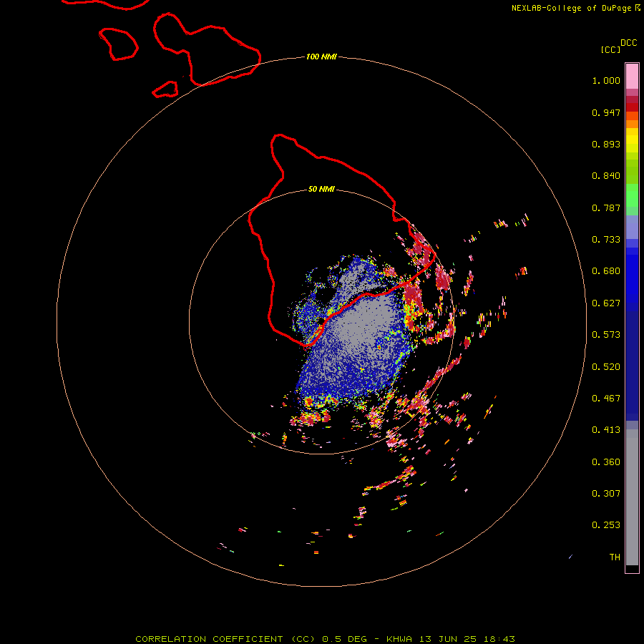Click the 0.573 scale value
644x644 pixels.
(606, 335)
